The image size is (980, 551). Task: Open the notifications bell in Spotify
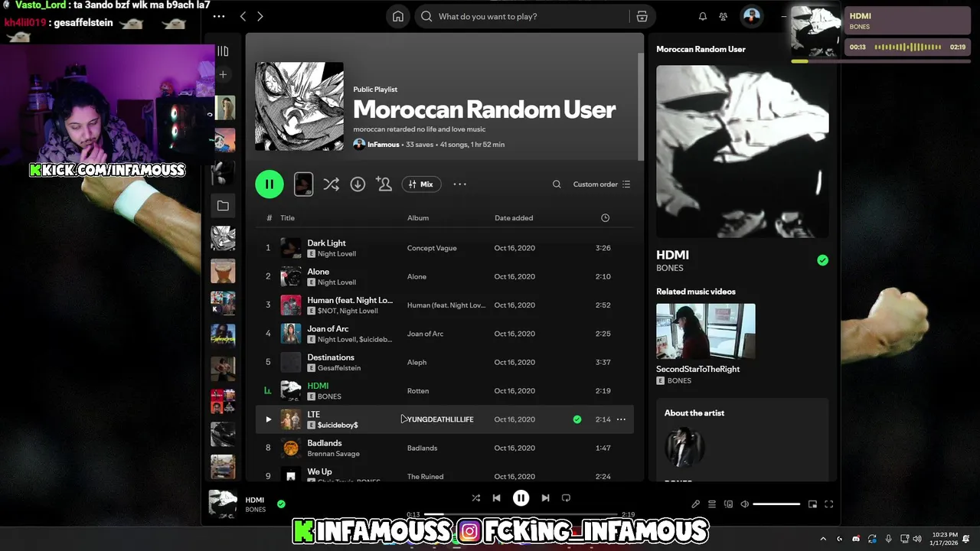click(703, 16)
